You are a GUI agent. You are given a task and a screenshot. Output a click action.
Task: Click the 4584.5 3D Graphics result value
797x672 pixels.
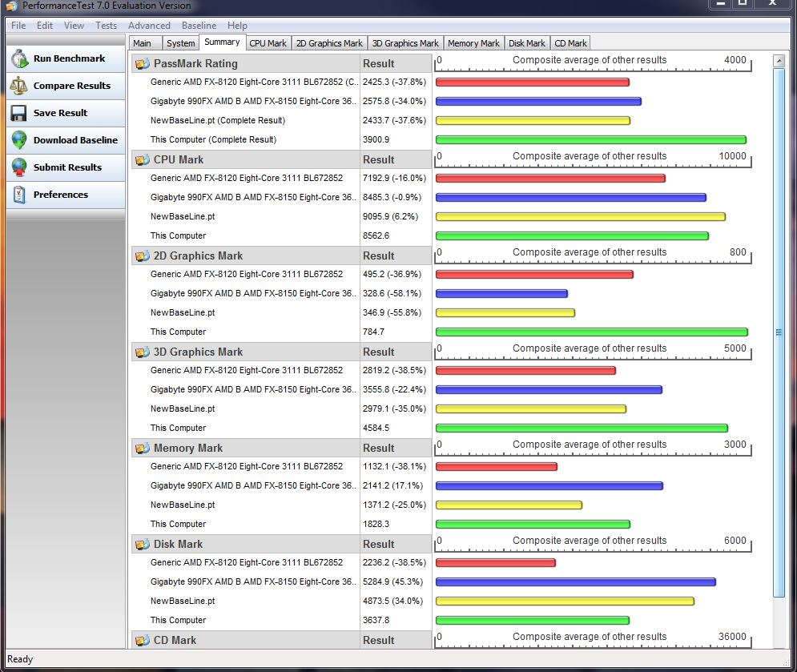click(x=376, y=428)
